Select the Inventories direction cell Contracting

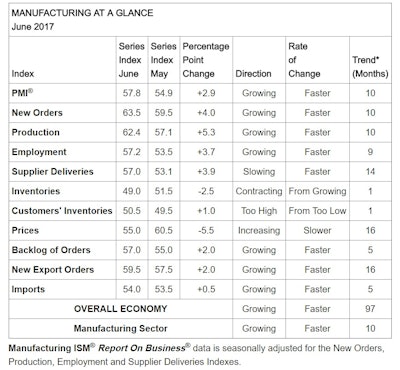(259, 191)
